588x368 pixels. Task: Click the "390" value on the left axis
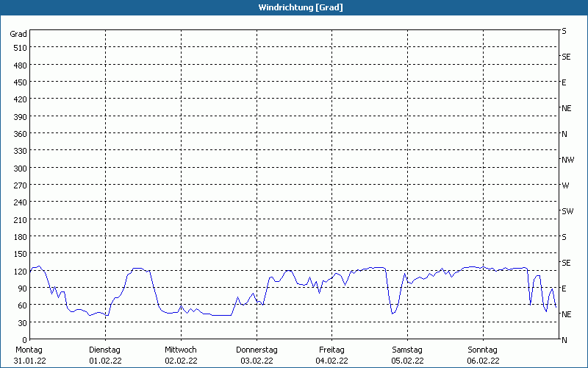pos(21,117)
